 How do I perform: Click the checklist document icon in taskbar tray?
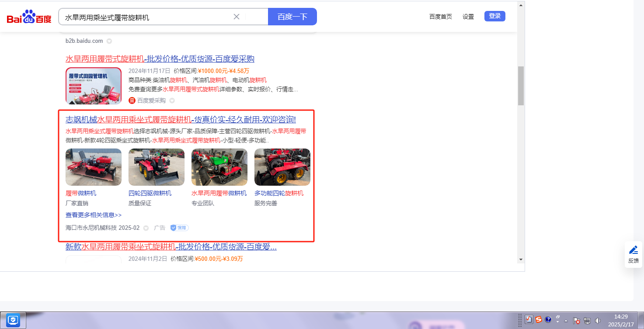click(x=529, y=320)
